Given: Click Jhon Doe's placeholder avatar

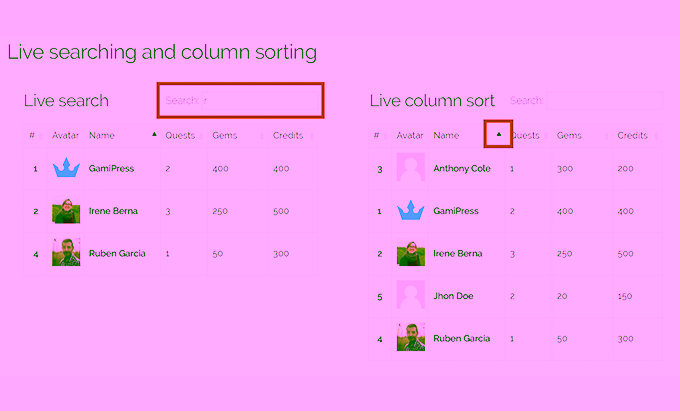Looking at the screenshot, I should [x=411, y=296].
